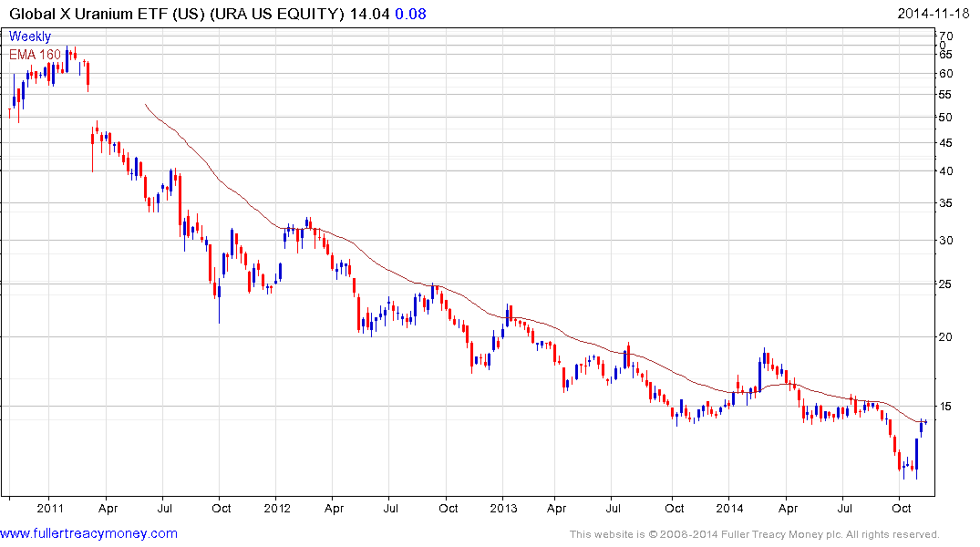Screen dimensions: 980x547
Task: Click the y-axis label 60
Action: [x=946, y=74]
